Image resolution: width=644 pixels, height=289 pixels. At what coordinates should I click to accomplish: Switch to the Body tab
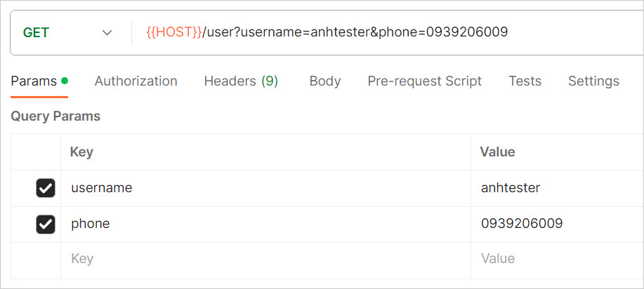[x=325, y=81]
